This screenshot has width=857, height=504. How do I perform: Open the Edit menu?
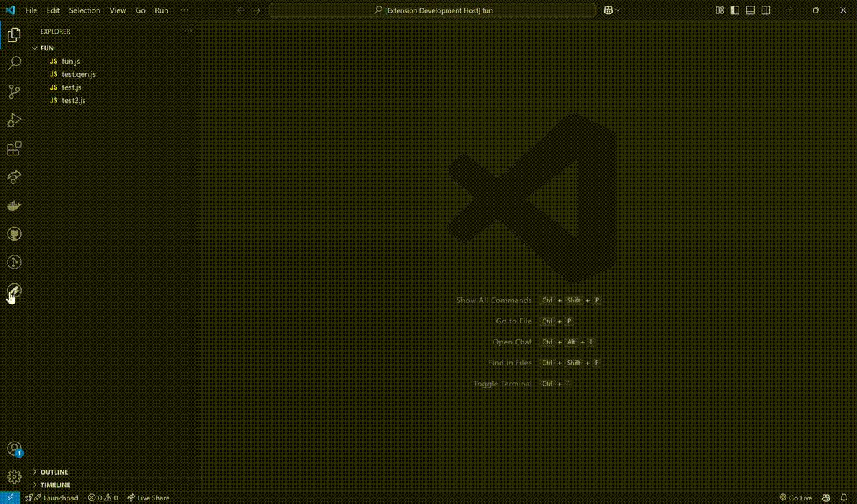pyautogui.click(x=53, y=10)
